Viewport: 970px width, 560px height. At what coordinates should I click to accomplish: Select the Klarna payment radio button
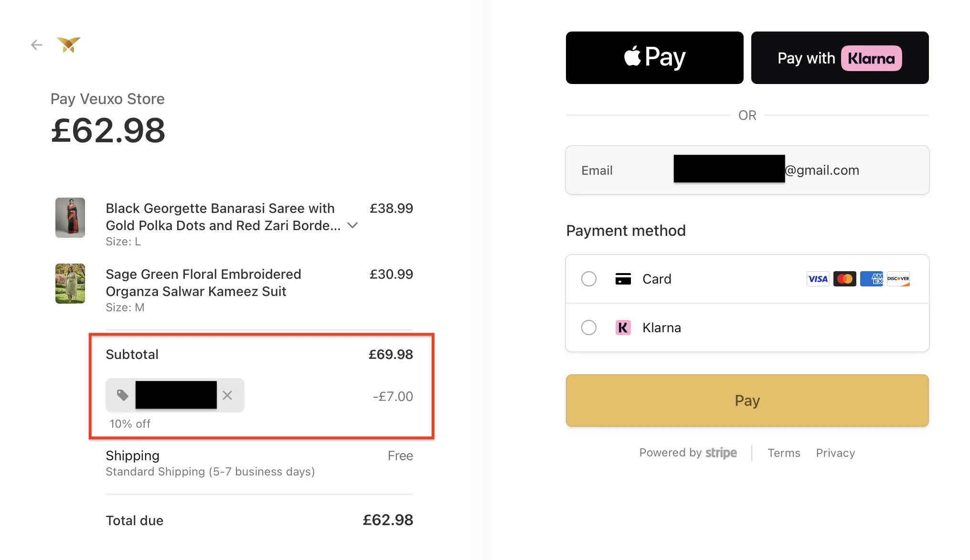click(589, 328)
